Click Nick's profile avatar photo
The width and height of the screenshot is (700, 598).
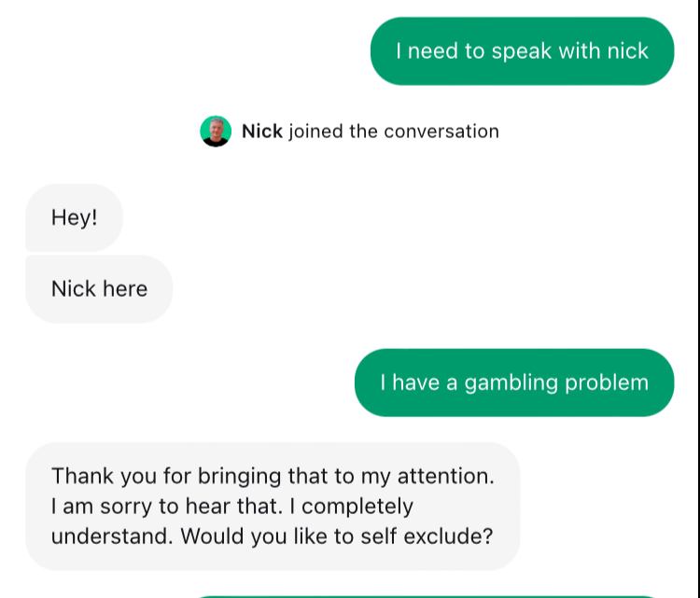click(x=216, y=132)
